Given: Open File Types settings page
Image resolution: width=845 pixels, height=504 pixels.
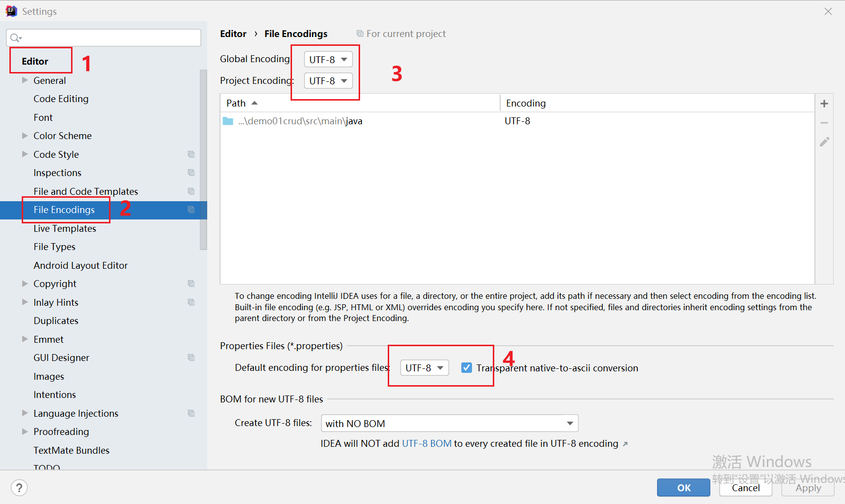Looking at the screenshot, I should pyautogui.click(x=54, y=247).
